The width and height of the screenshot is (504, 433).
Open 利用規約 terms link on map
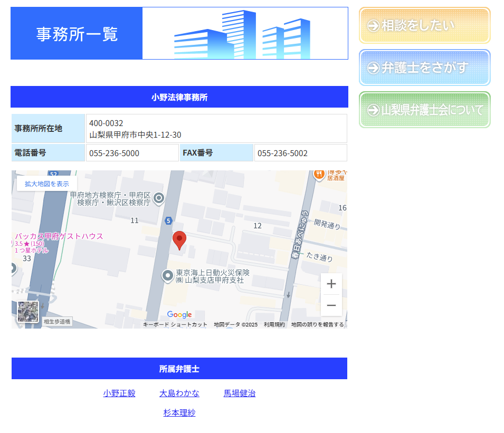click(x=274, y=324)
